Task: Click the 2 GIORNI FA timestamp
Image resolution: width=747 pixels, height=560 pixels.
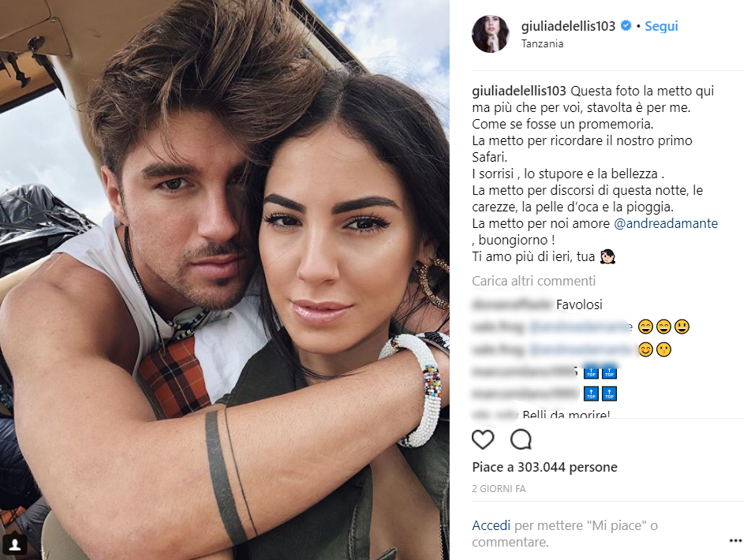Action: point(499,488)
